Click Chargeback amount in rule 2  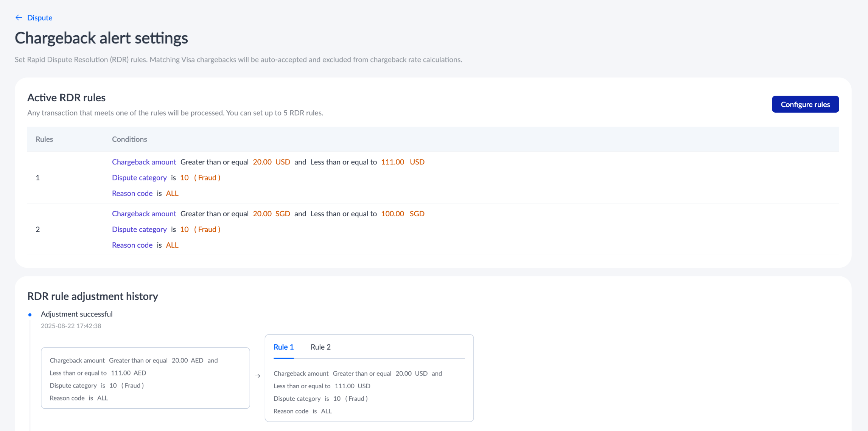pos(144,214)
